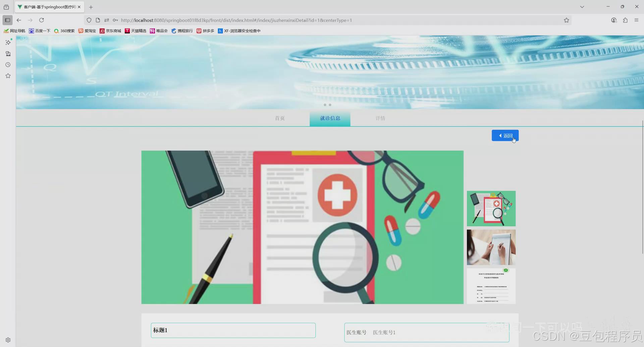Click the 医生账号 field

pos(427,333)
